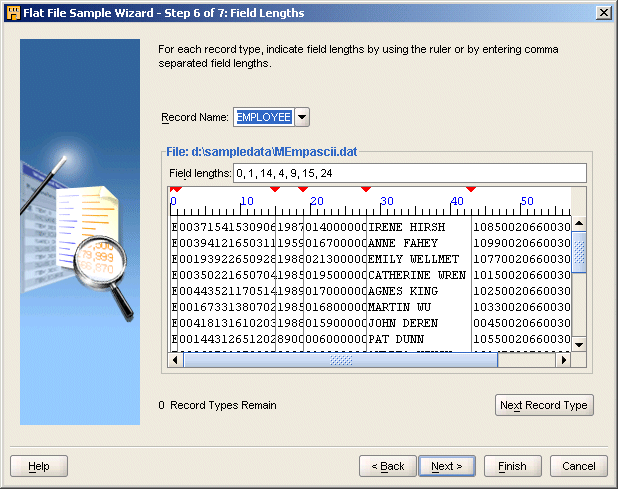Click the Field lengths input box

point(410,173)
